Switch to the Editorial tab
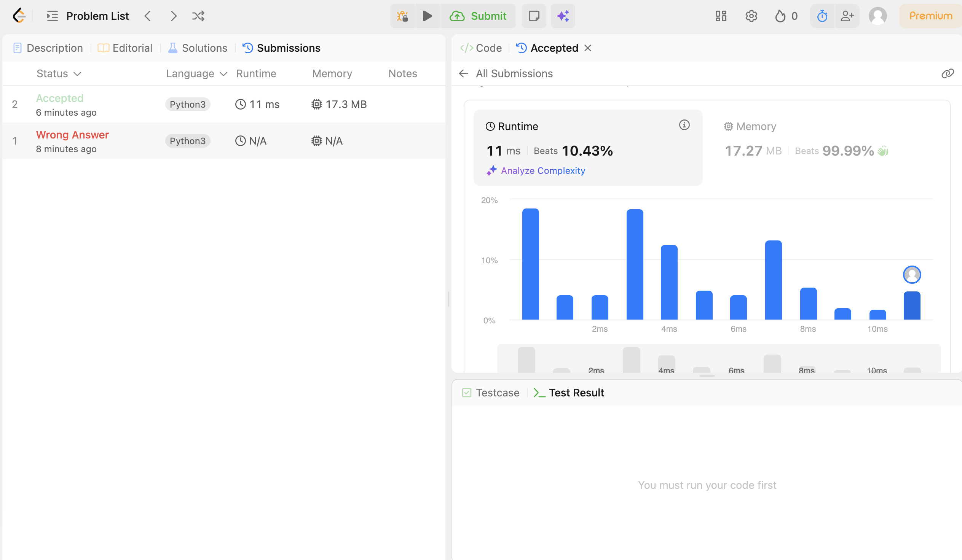This screenshot has width=962, height=560. 125,48
